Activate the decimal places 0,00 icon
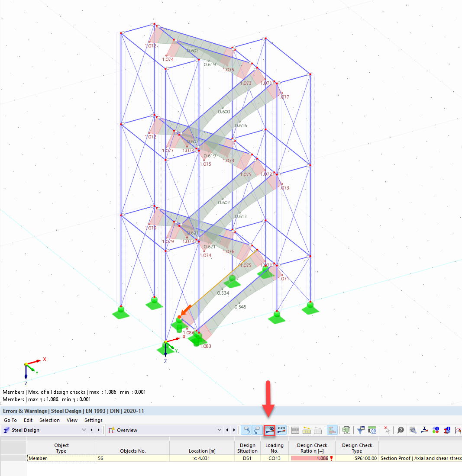The width and height of the screenshot is (462, 476). pos(371,430)
